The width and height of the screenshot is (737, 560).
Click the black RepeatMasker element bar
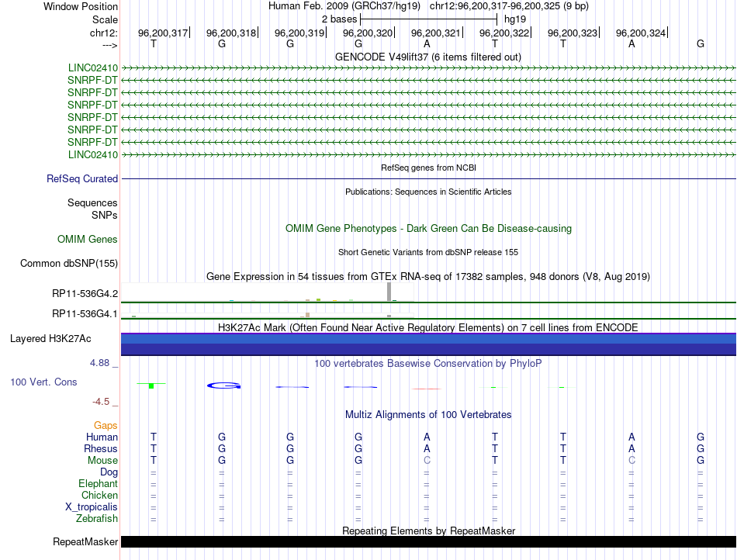[428, 541]
